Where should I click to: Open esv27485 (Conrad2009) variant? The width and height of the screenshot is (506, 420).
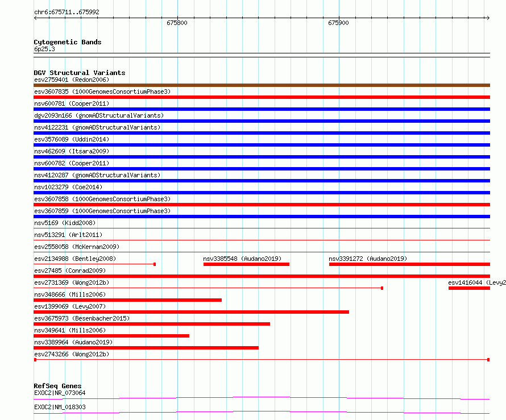(70, 271)
